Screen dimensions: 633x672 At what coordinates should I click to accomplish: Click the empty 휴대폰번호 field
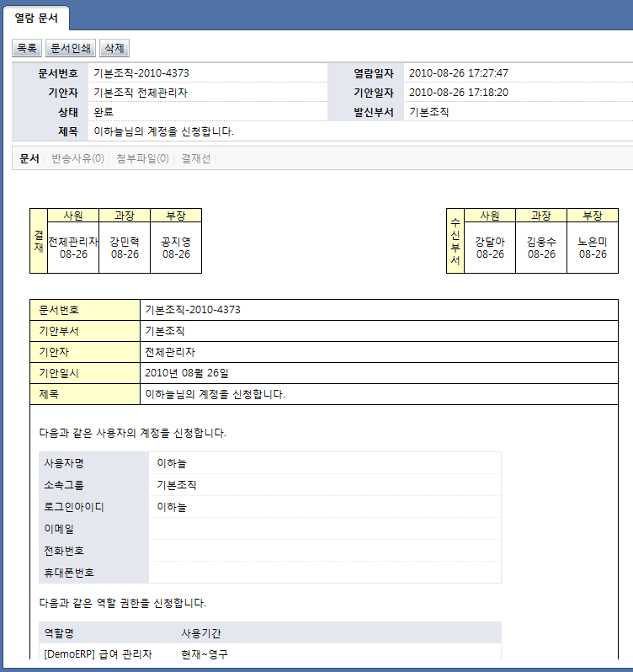point(324,573)
